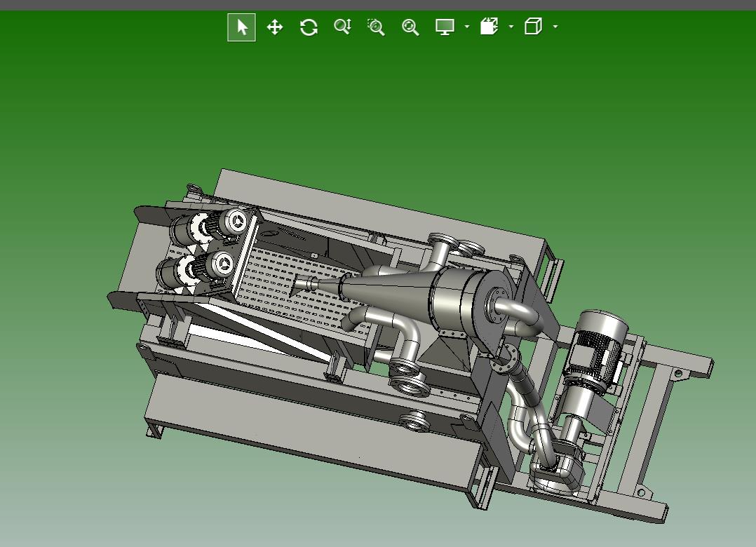
Task: Select the arrow pointer tool
Action: [241, 27]
